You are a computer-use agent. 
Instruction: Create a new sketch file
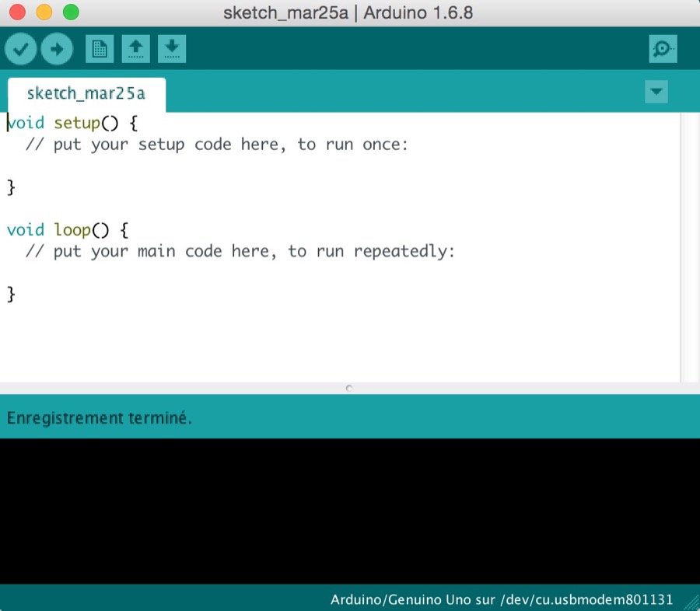point(99,49)
